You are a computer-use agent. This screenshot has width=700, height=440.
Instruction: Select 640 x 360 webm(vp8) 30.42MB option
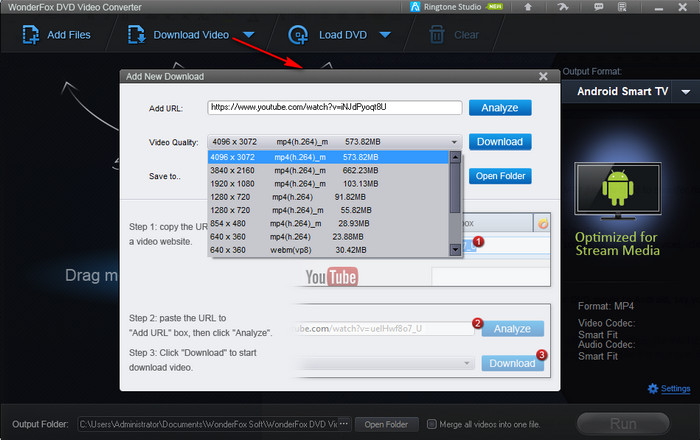[x=329, y=250]
